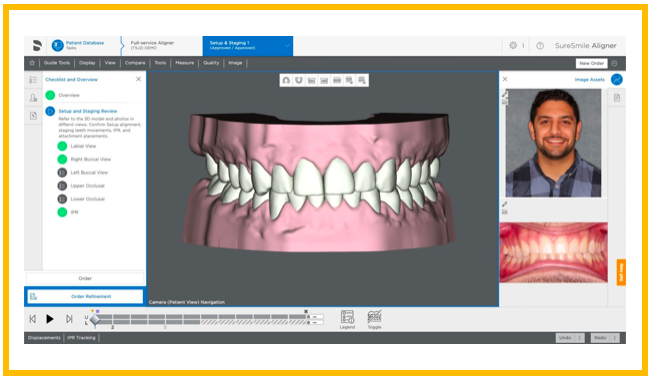
Task: Click the Undo button
Action: click(565, 338)
